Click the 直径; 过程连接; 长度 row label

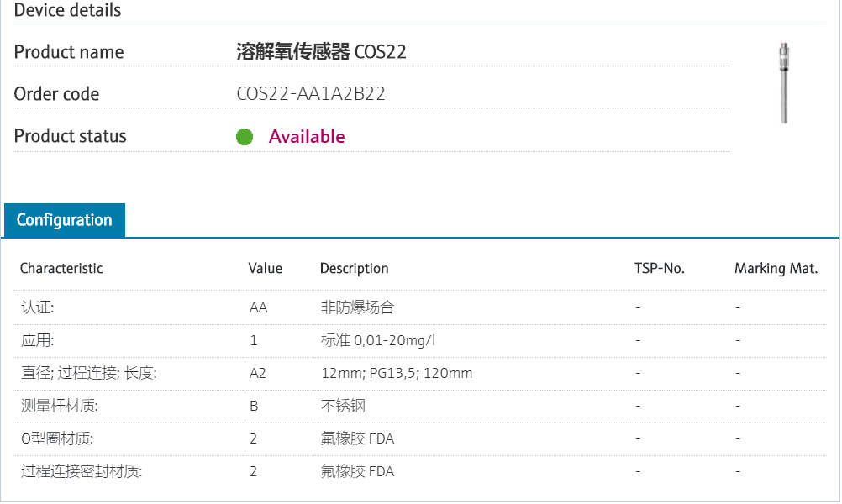88,373
